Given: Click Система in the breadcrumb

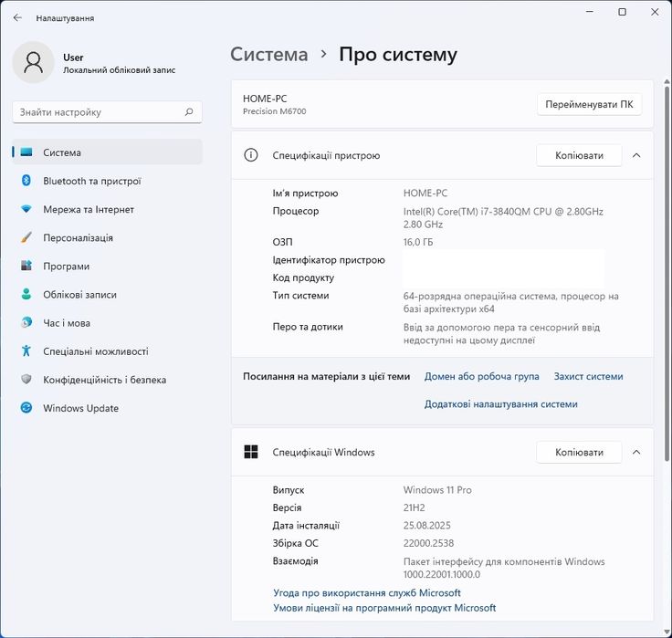Looking at the screenshot, I should 269,55.
